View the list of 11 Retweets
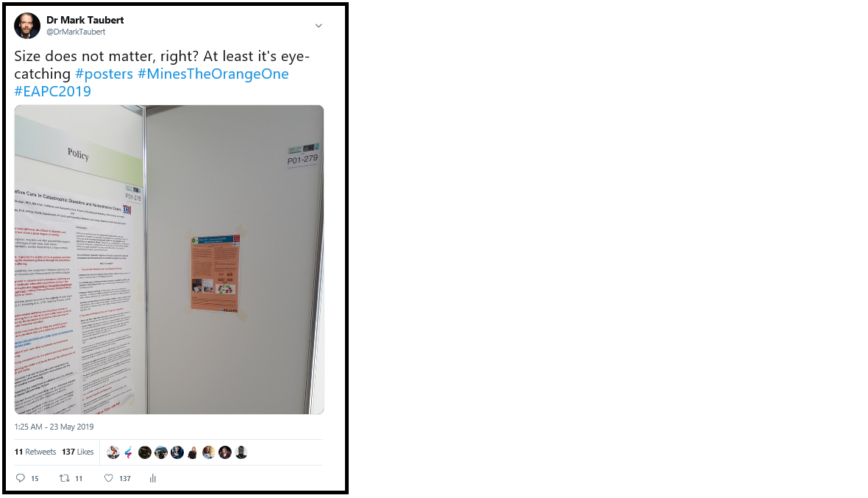 [x=35, y=452]
